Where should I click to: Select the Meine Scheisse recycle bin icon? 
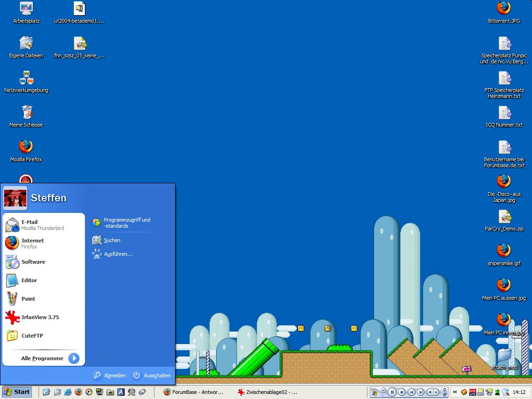tap(26, 116)
